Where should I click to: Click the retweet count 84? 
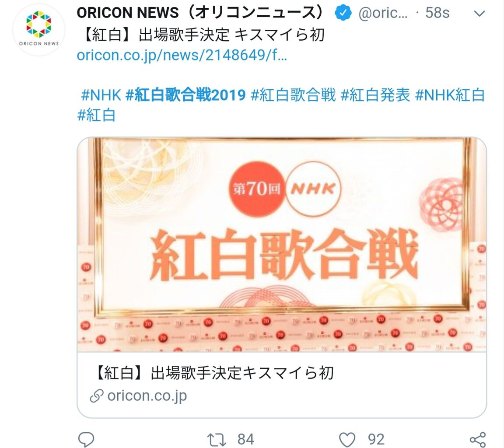tap(246, 439)
